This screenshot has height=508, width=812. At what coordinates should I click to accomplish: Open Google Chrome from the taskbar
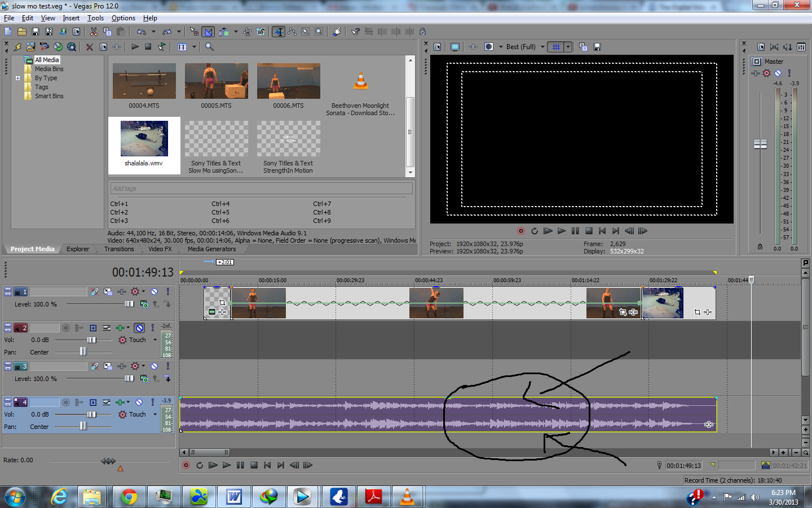(129, 497)
